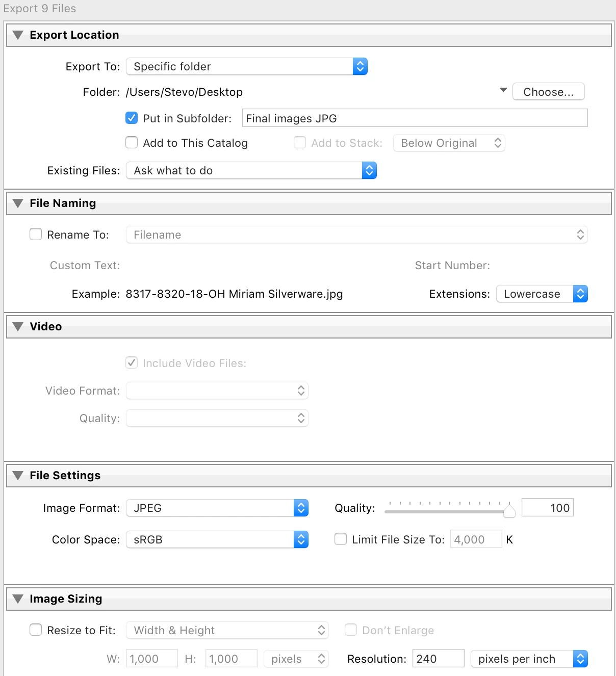Click the H height field

[232, 659]
